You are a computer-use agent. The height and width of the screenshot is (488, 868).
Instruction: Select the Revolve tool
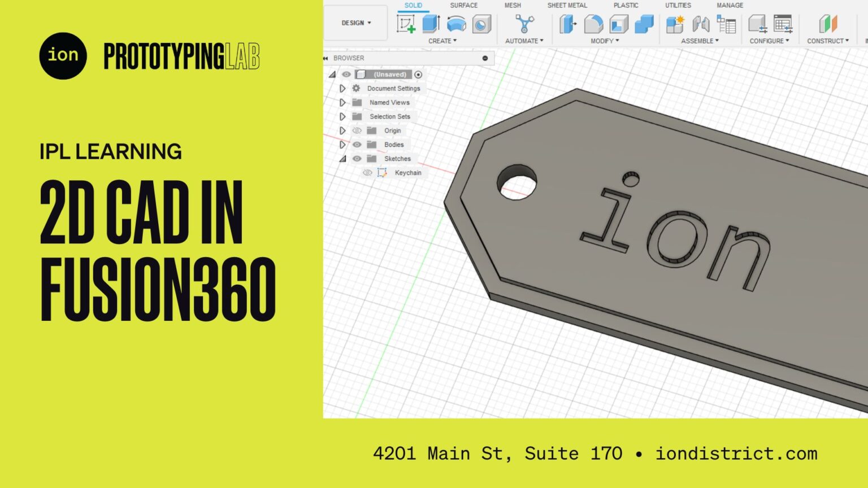click(x=457, y=24)
